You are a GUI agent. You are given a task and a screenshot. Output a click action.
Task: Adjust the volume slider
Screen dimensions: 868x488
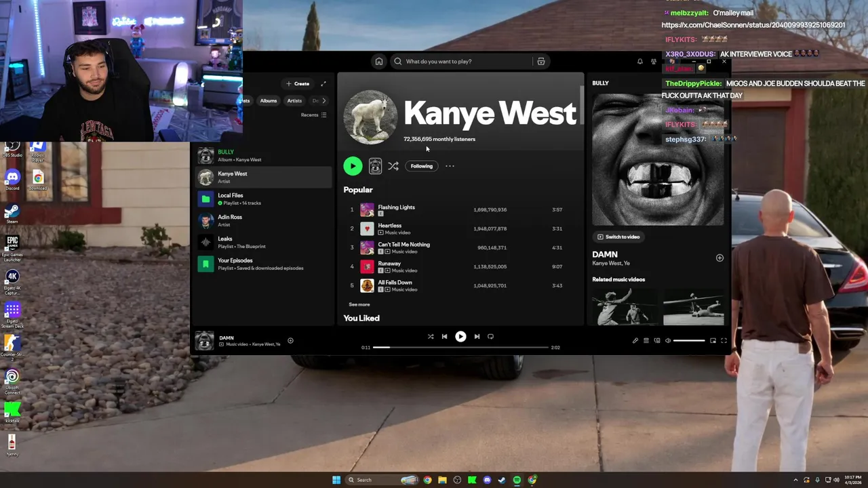[x=690, y=340]
